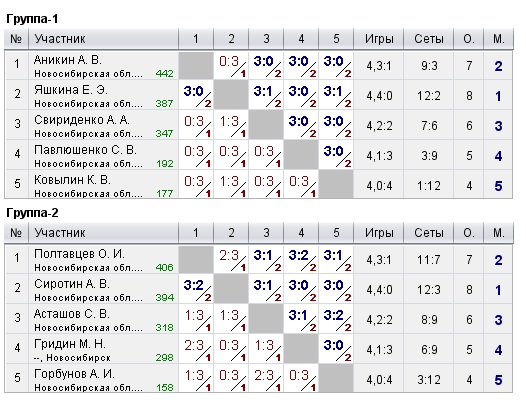526x405 pixels.
Task: Click Яшкина's place number 1
Action: (498, 96)
